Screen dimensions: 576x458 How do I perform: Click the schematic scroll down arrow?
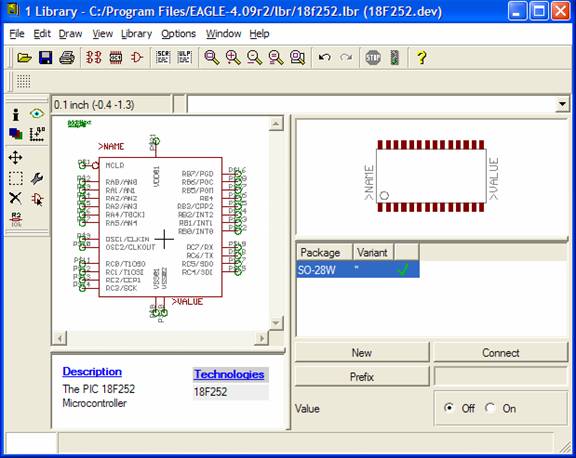[x=276, y=323]
